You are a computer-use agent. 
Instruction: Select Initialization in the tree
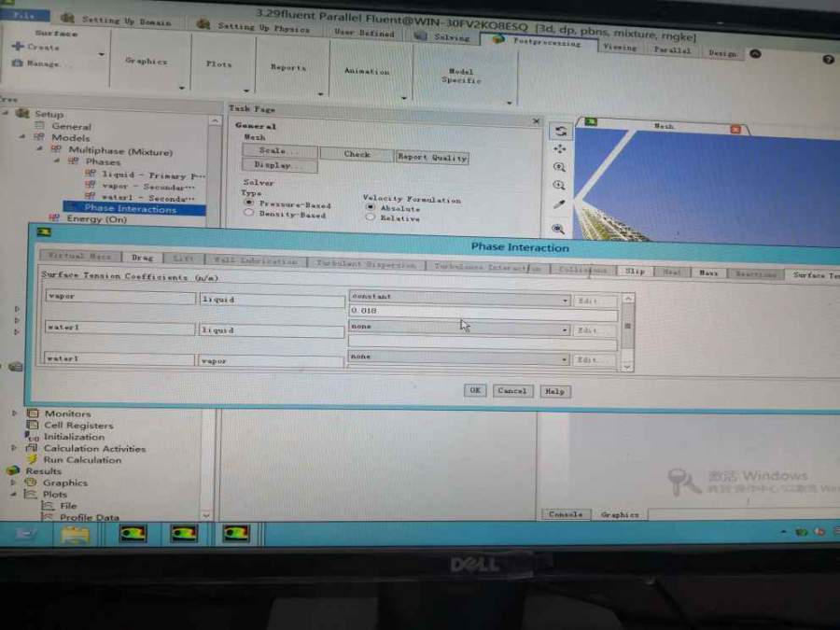click(74, 437)
